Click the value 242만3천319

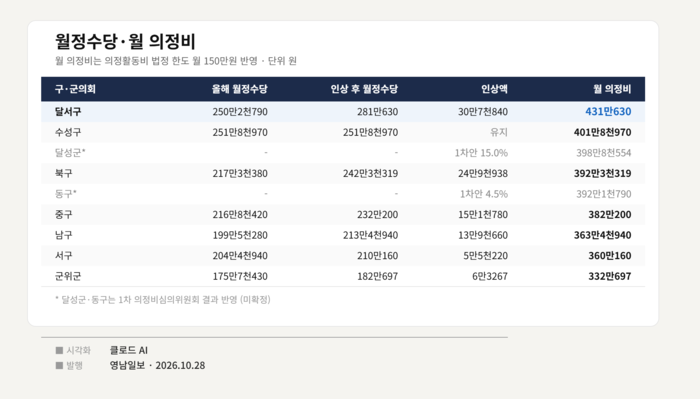pyautogui.click(x=371, y=173)
